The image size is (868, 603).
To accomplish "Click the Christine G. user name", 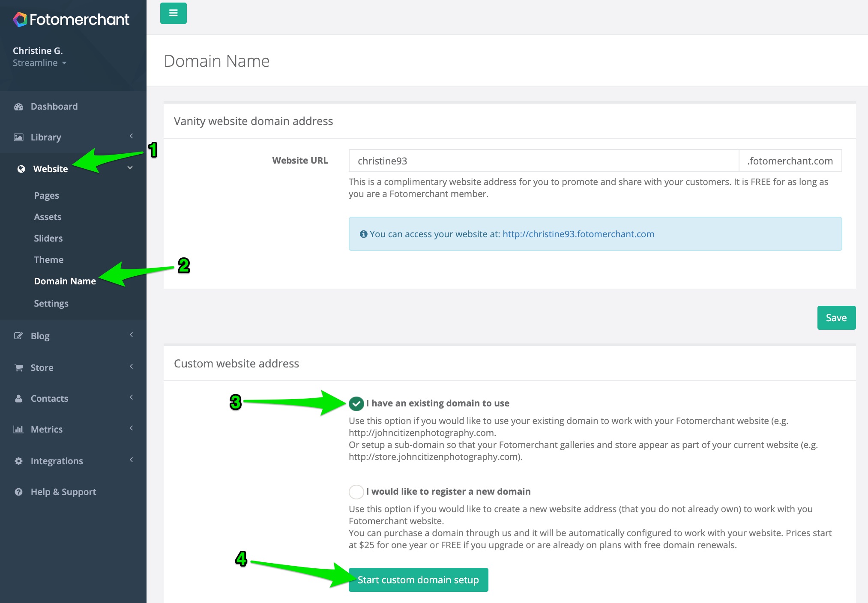I will click(38, 51).
